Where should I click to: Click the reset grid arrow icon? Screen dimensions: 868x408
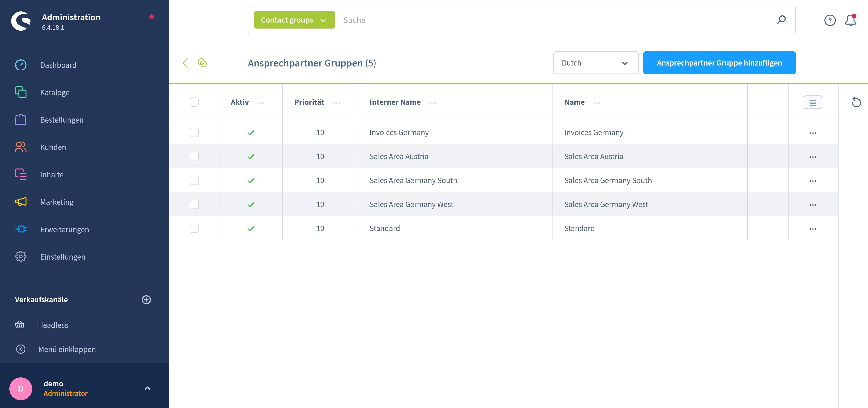[x=856, y=102]
